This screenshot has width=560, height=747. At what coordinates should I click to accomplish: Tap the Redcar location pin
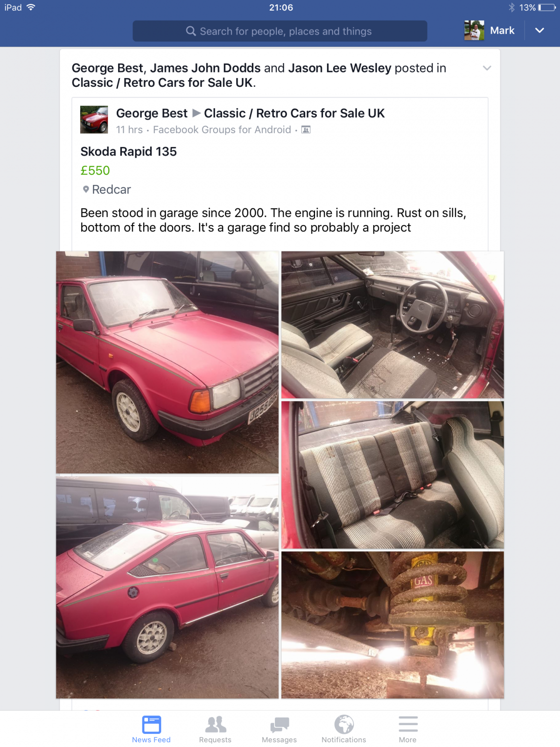click(86, 190)
